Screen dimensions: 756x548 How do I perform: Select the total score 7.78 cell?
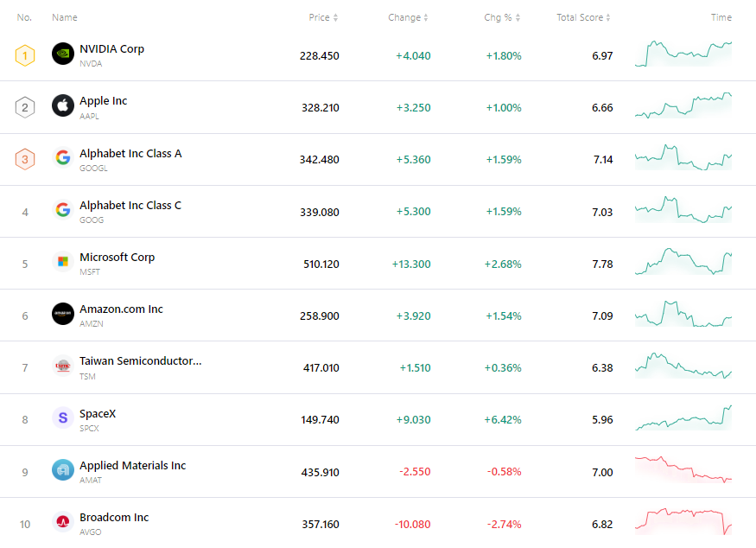(603, 264)
